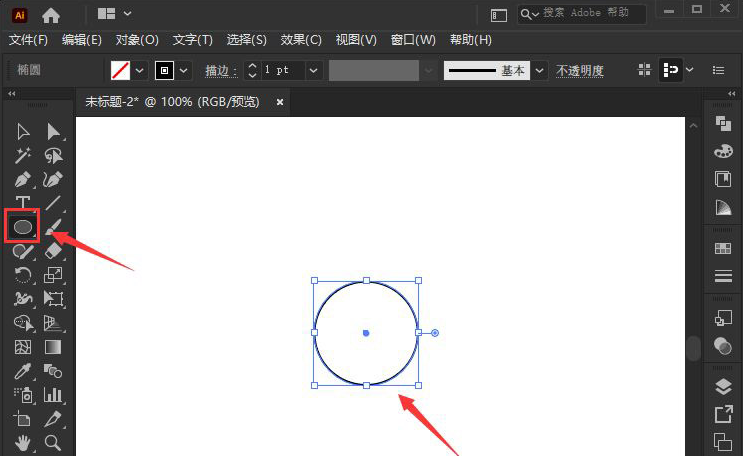This screenshot has width=743, height=456.
Task: Expand the fill color dropdown arrow
Action: (x=140, y=71)
